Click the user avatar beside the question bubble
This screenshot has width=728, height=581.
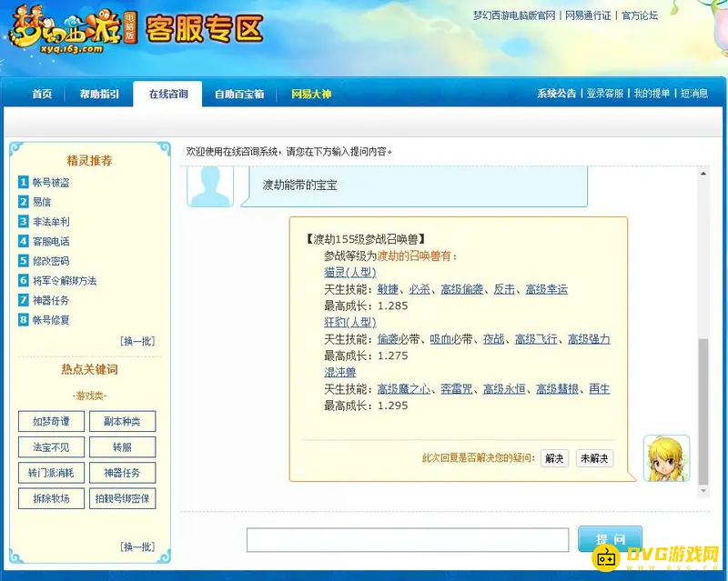[x=210, y=187]
